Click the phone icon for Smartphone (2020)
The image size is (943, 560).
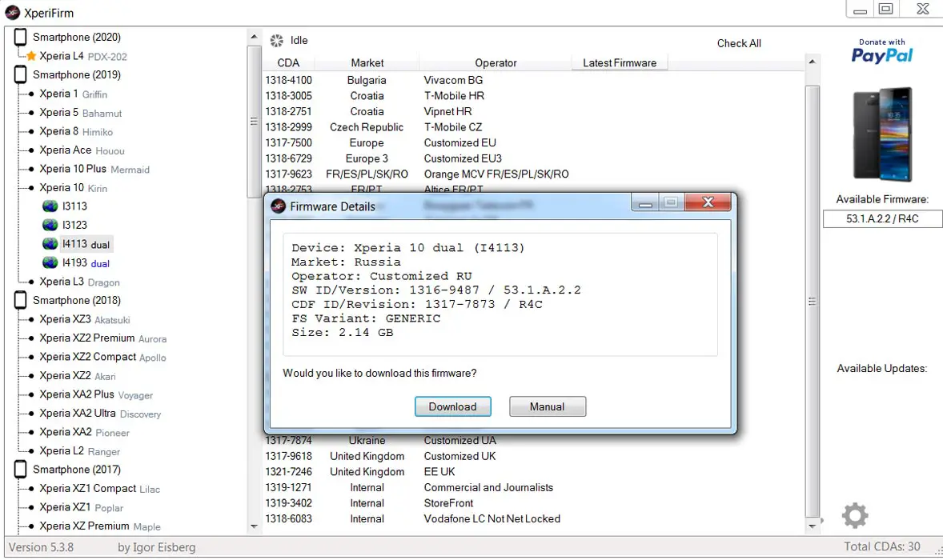point(21,38)
